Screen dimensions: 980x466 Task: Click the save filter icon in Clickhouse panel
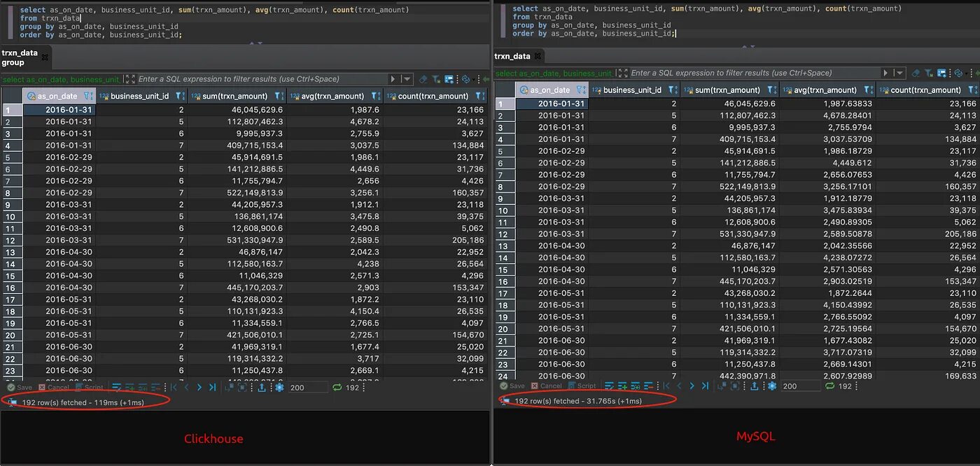[449, 79]
